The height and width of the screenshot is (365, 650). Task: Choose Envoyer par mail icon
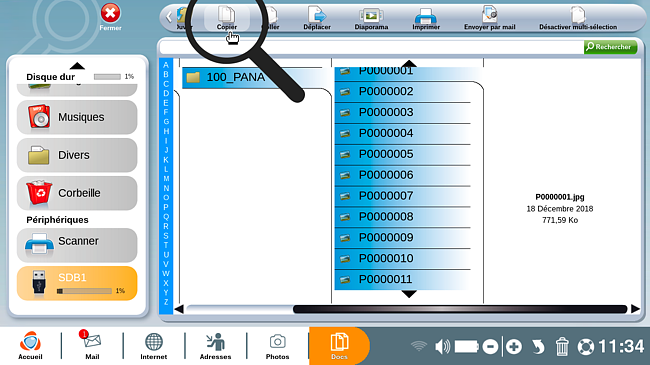490,18
